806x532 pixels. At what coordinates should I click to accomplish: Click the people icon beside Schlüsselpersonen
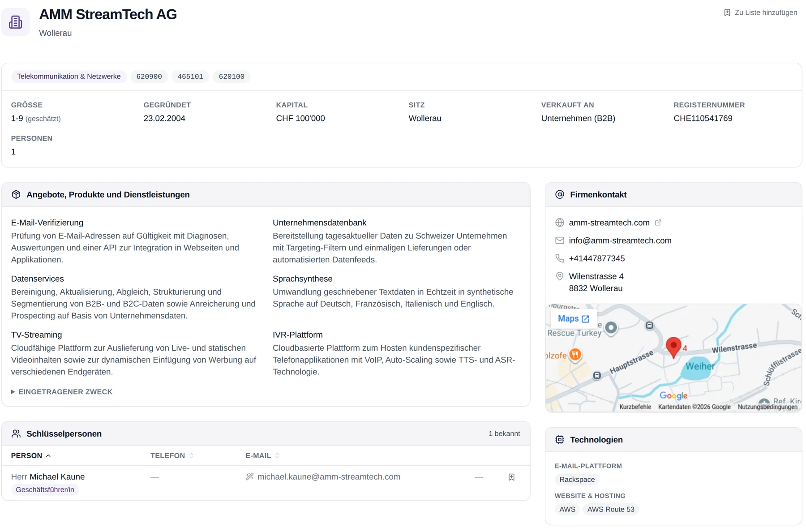click(16, 433)
